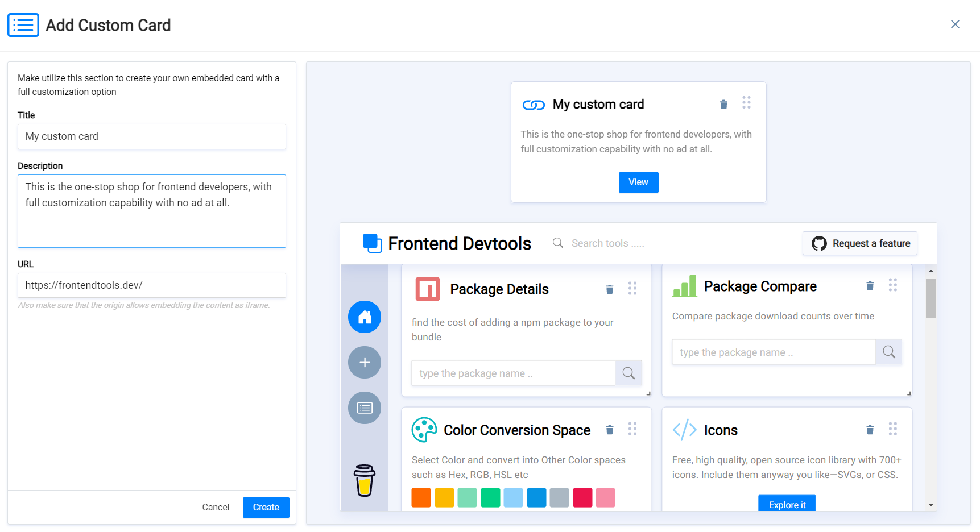The image size is (980, 532).
Task: Click the coffee cup icon at sidebar bottom
Action: click(365, 480)
